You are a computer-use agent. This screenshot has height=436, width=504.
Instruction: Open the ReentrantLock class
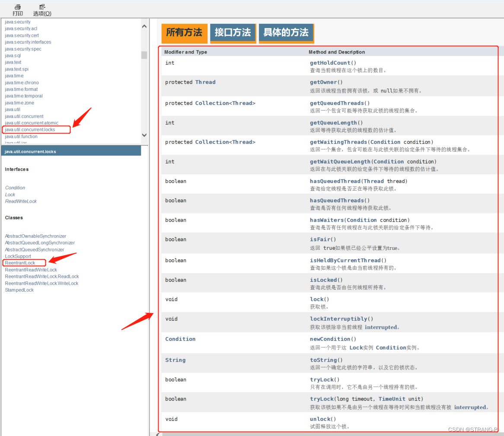[x=20, y=263]
